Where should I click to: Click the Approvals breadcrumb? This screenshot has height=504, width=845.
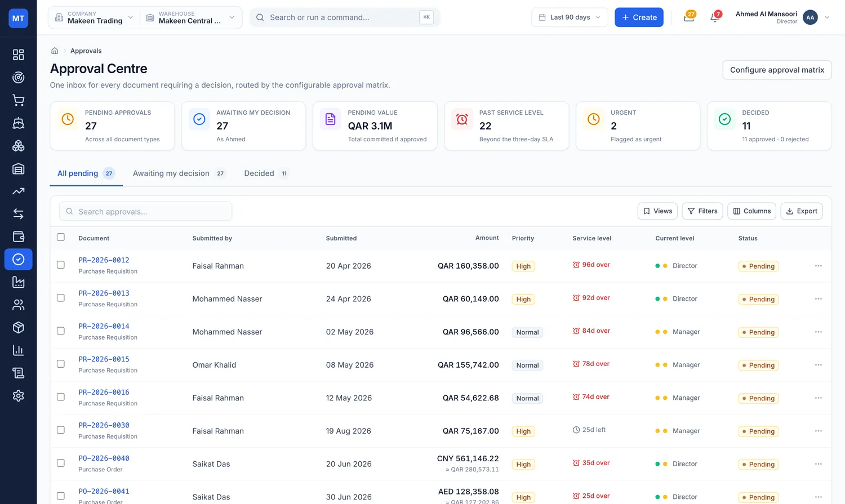(86, 51)
